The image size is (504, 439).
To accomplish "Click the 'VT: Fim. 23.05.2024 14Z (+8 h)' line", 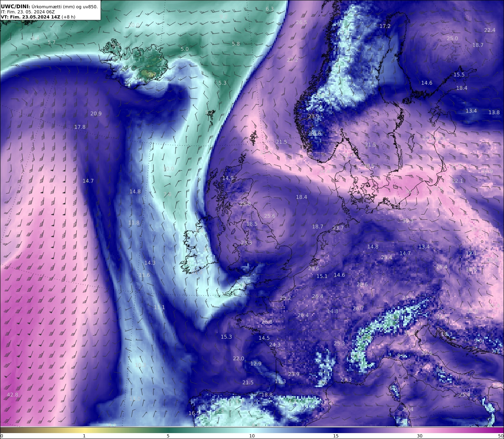I will pyautogui.click(x=38, y=17).
